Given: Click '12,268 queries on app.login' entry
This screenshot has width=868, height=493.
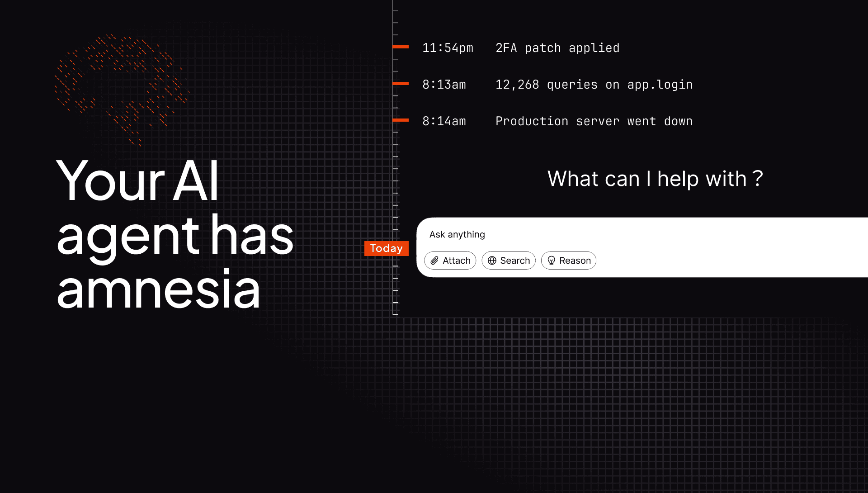Looking at the screenshot, I should tap(594, 85).
